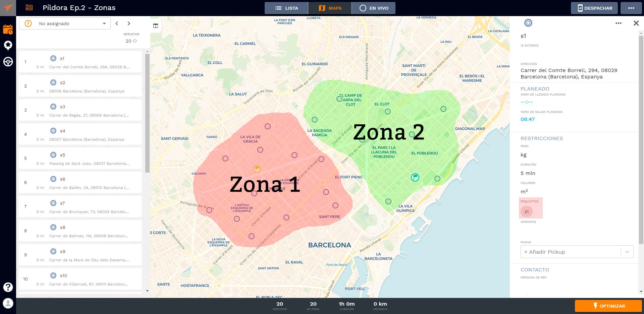Open the star badge icon in sidebar
The height and width of the screenshot is (314, 644).
point(8,45)
